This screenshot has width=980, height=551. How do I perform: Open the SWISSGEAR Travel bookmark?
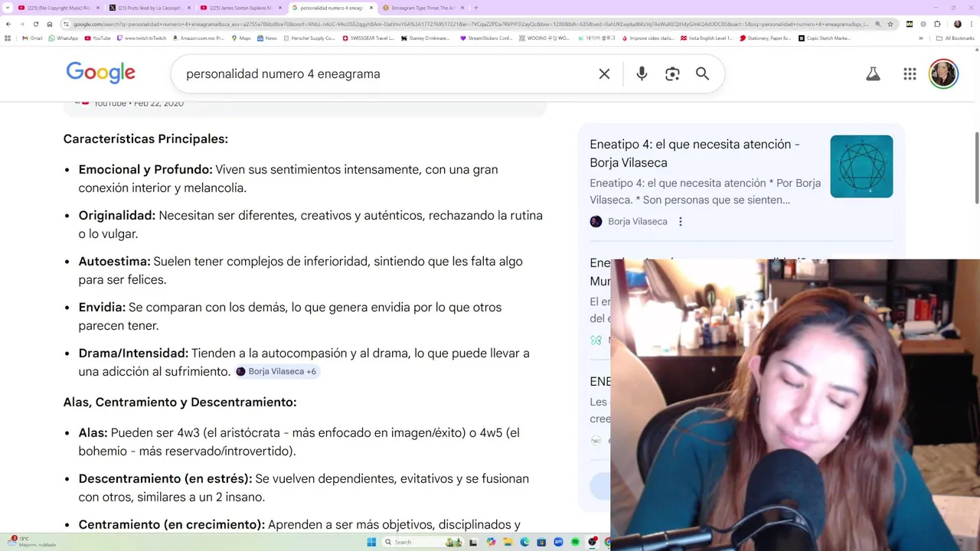pyautogui.click(x=368, y=38)
